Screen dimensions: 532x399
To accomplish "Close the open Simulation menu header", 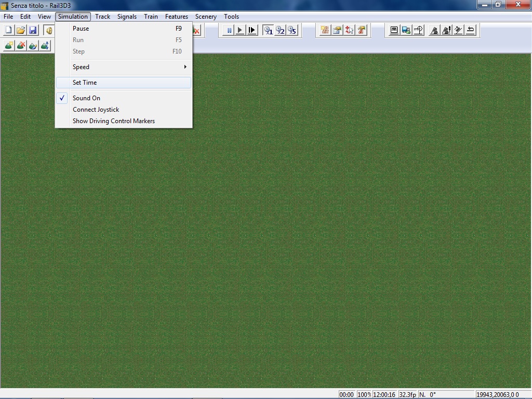I will click(73, 17).
